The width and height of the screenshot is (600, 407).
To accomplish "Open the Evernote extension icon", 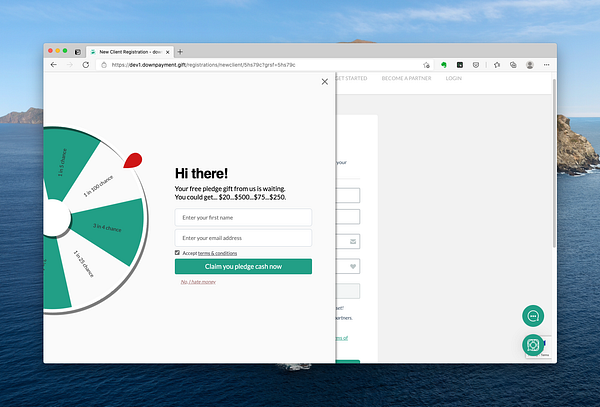I will [x=443, y=65].
